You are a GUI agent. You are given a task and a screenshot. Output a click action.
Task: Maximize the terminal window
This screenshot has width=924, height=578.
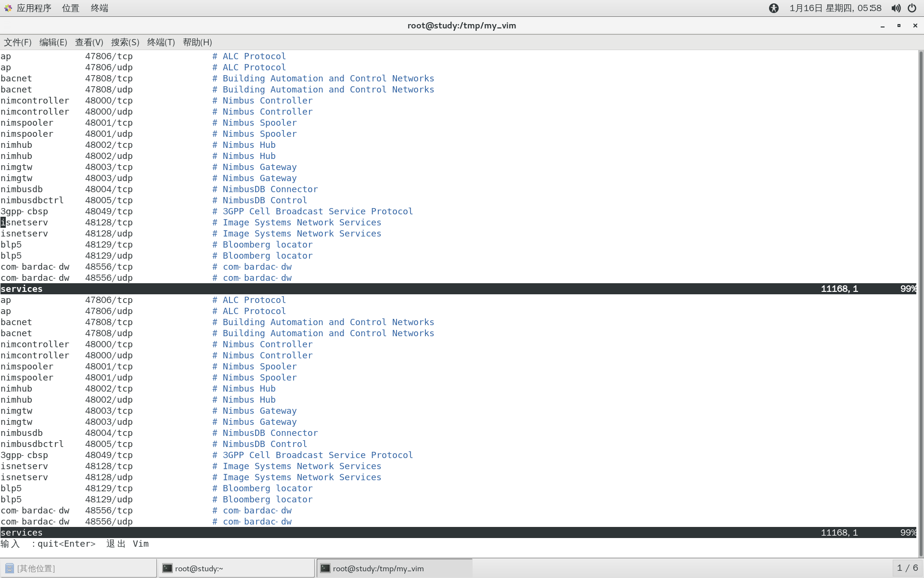tap(898, 26)
